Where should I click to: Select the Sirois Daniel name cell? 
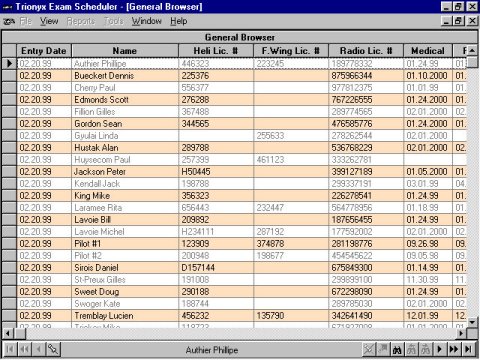click(x=125, y=268)
